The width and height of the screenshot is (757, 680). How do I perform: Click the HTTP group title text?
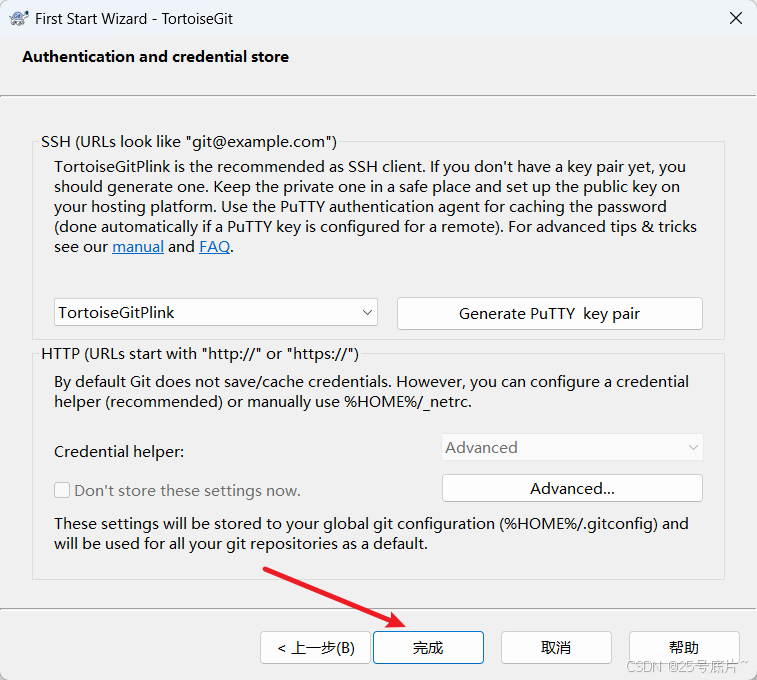(200, 354)
